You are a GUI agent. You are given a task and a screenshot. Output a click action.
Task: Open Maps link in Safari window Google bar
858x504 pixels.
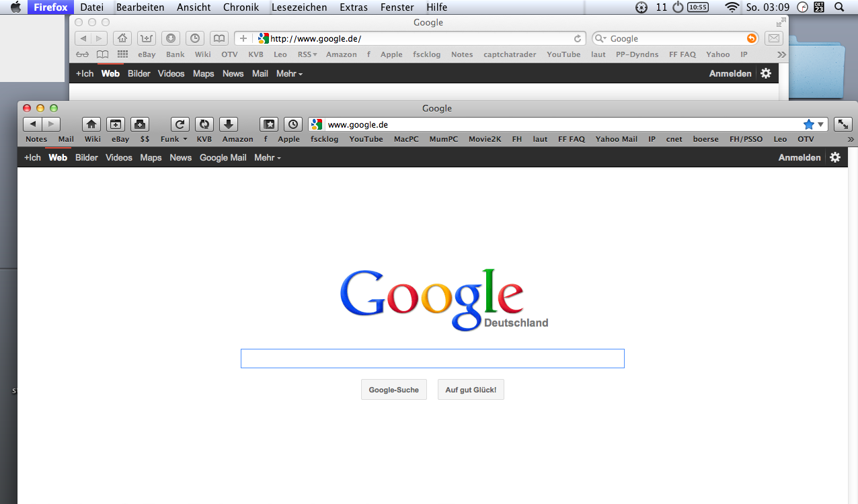coord(203,73)
